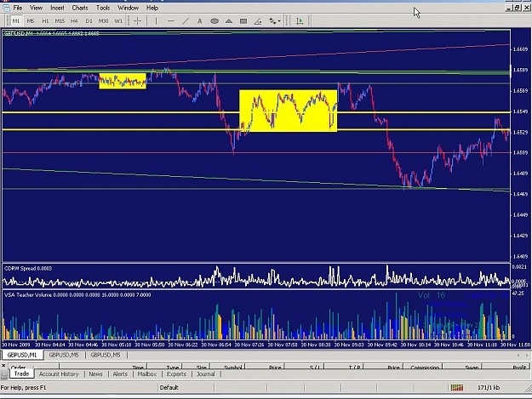Click the green chart shift icon
Viewport: 532px width, 399px height.
300,21
